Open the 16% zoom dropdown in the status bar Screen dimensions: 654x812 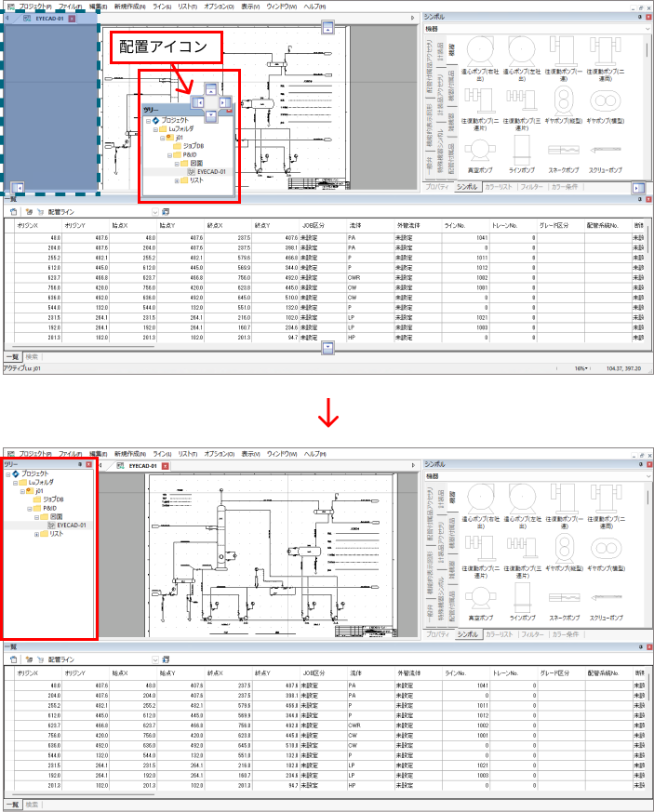[581, 368]
